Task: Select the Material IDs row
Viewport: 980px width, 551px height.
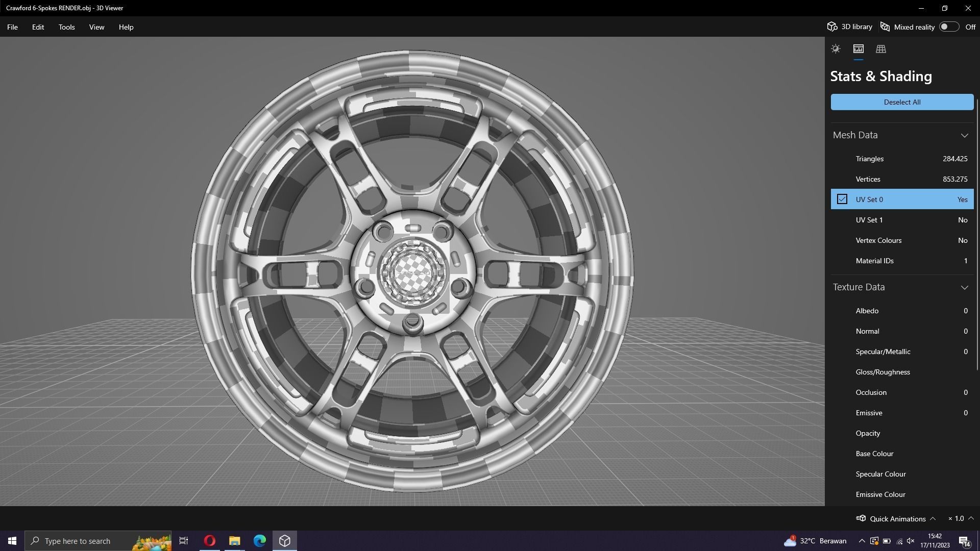Action: point(902,261)
